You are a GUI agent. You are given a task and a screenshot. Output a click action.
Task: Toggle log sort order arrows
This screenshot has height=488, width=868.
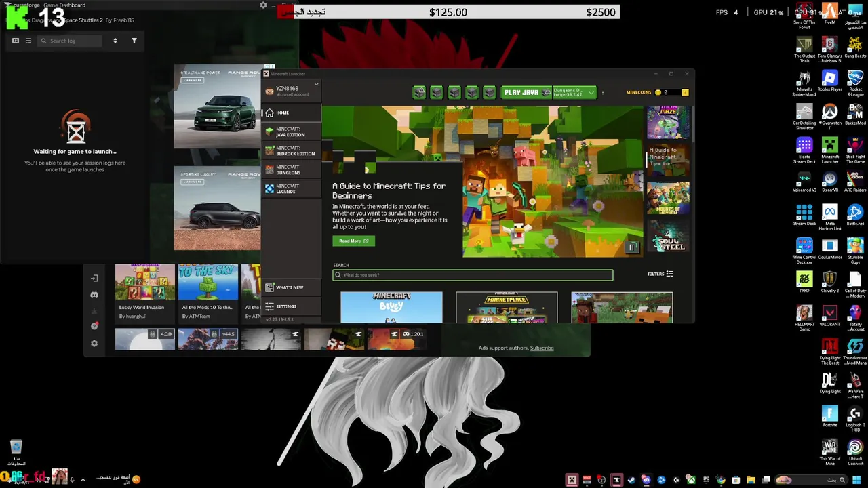point(115,41)
